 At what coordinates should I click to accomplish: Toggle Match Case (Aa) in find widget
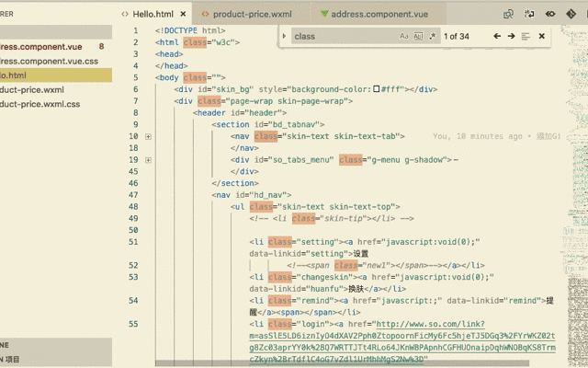403,36
